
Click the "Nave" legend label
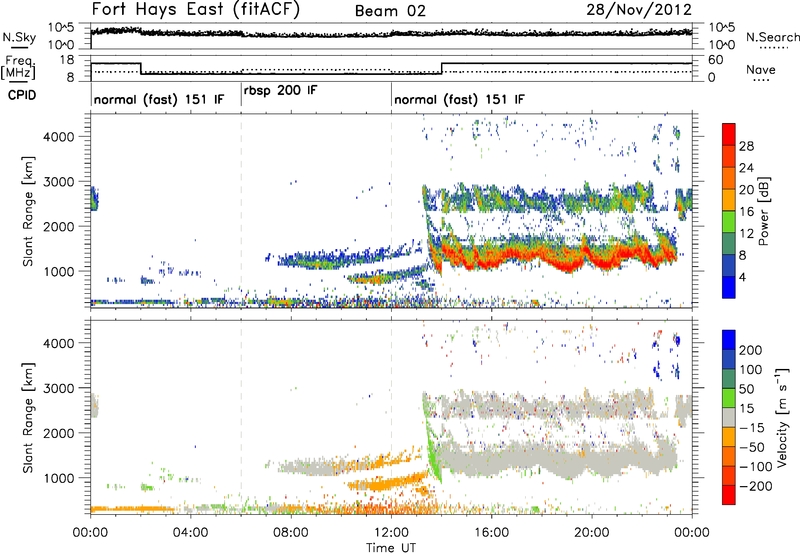pos(761,69)
